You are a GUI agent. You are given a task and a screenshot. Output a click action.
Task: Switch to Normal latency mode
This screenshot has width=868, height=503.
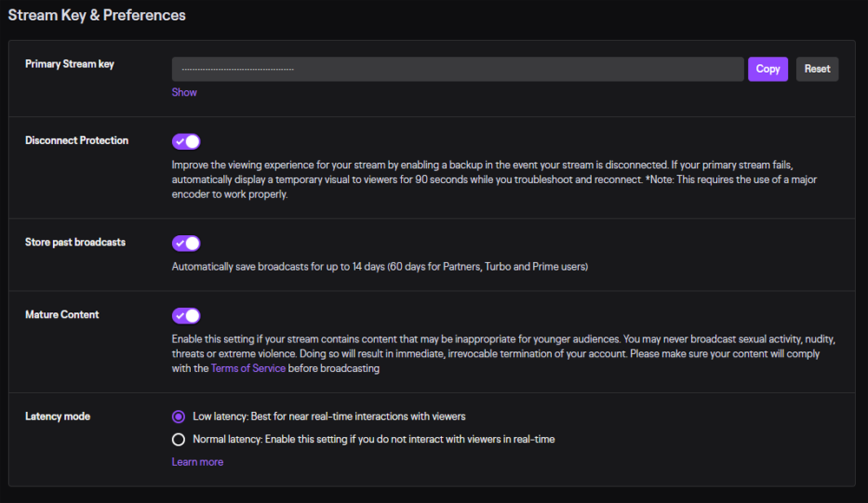click(x=178, y=439)
